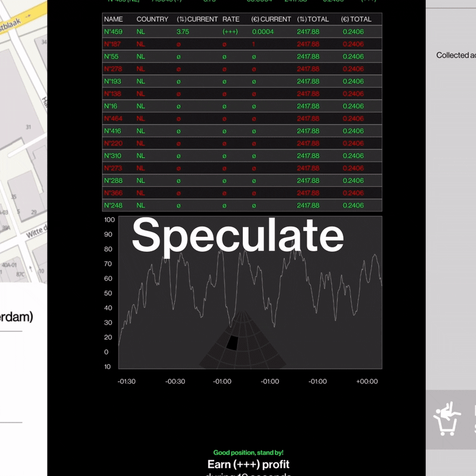Viewport: 476px width, 476px height.
Task: Select row N°459
Action: click(242, 32)
